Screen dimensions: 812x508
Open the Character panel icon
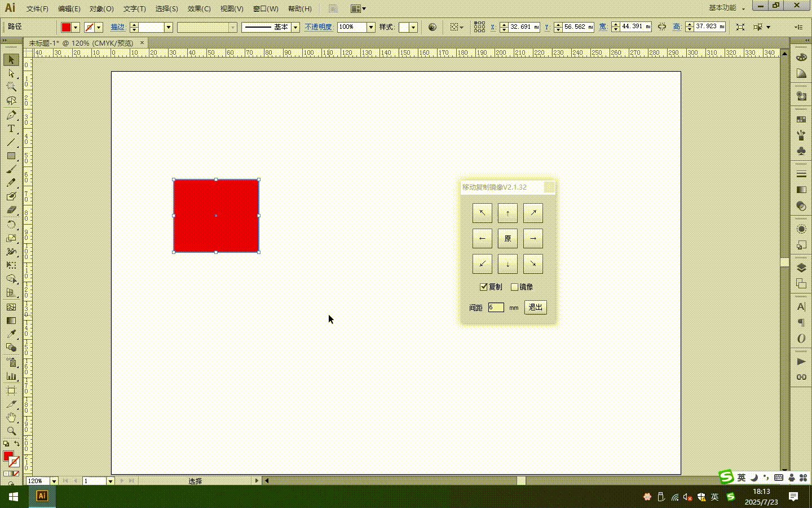pyautogui.click(x=801, y=306)
